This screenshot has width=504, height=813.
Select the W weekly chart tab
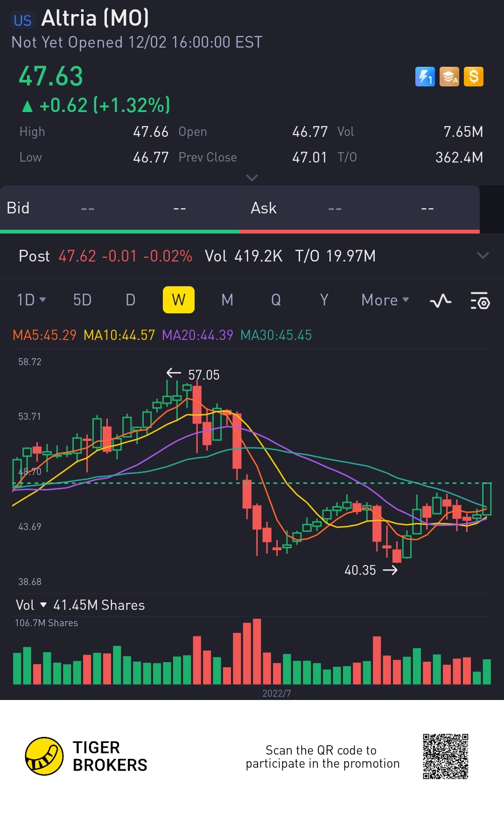tap(178, 300)
